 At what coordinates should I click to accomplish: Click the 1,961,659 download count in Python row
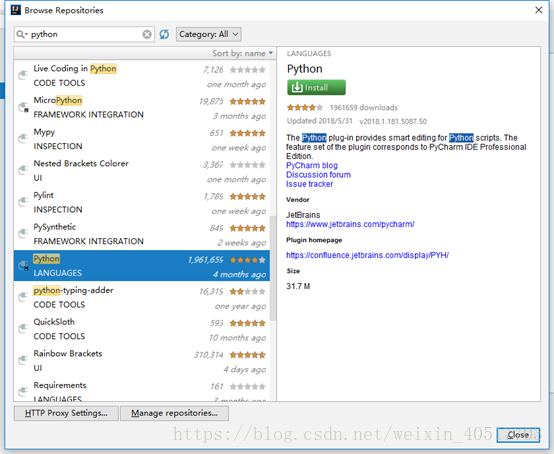[x=206, y=260]
